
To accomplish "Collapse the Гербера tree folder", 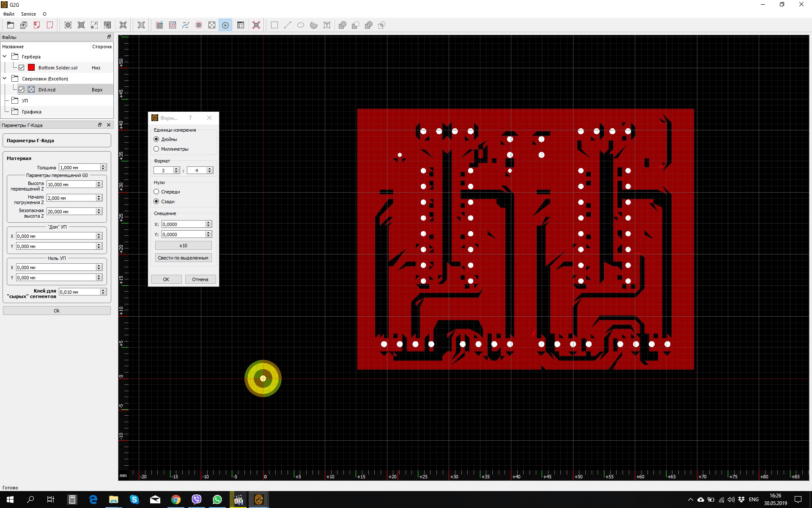I will point(5,56).
